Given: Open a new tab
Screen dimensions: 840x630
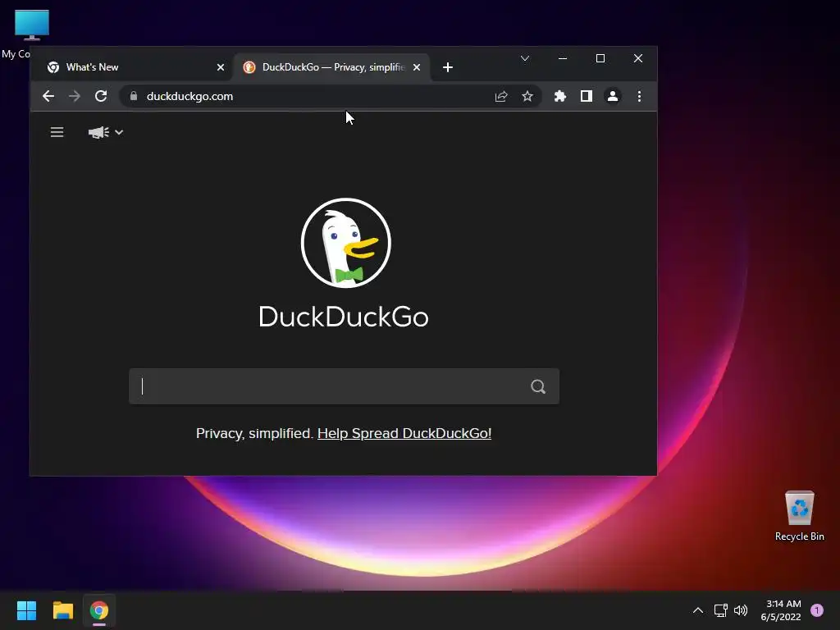Looking at the screenshot, I should [448, 67].
